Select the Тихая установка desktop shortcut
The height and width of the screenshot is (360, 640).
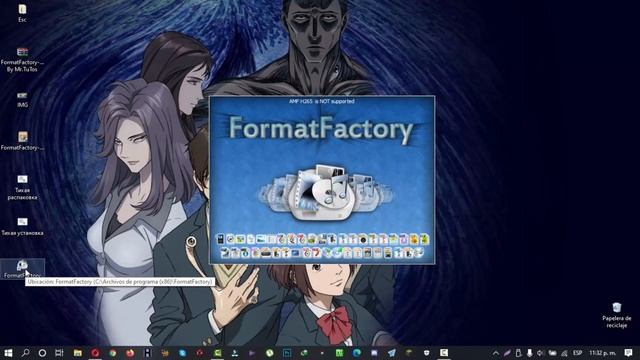pos(22,227)
